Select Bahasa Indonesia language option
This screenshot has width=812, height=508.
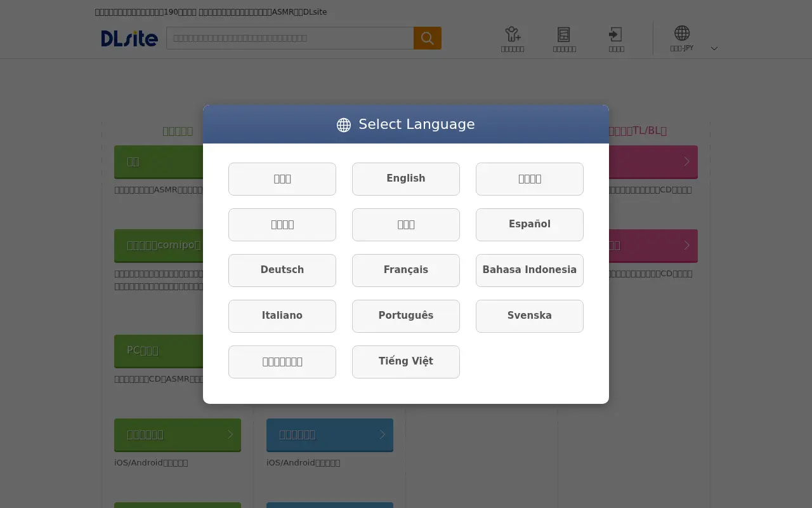click(x=530, y=271)
